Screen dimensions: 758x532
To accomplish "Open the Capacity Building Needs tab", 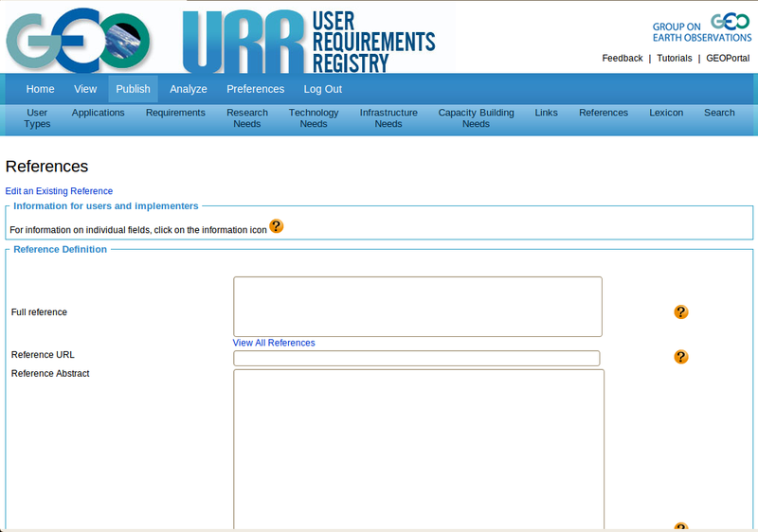I will 476,118.
